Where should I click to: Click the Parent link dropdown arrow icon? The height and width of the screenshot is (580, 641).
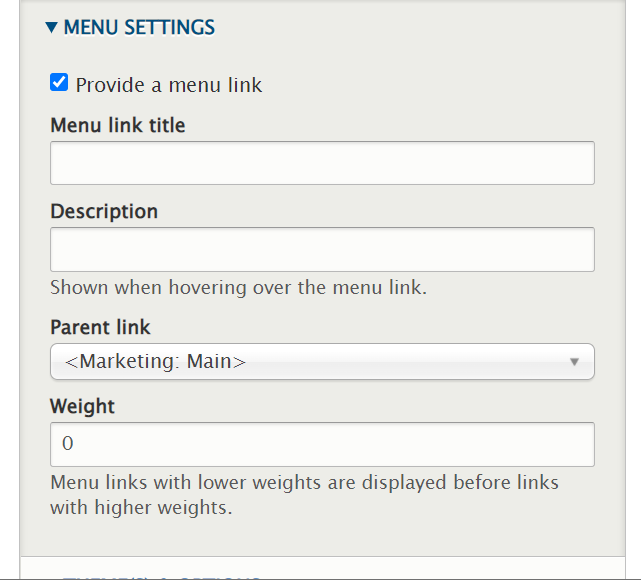(574, 361)
